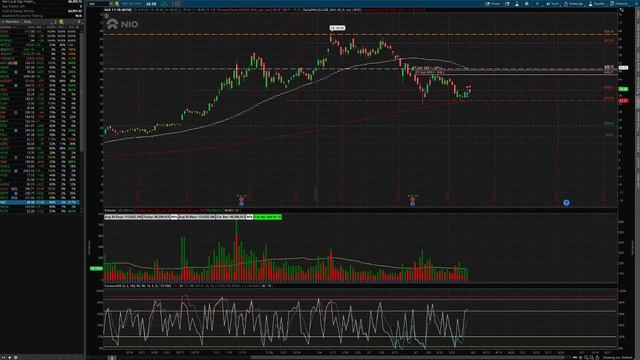
Task: Open the Patterns menu
Action: pos(619,4)
